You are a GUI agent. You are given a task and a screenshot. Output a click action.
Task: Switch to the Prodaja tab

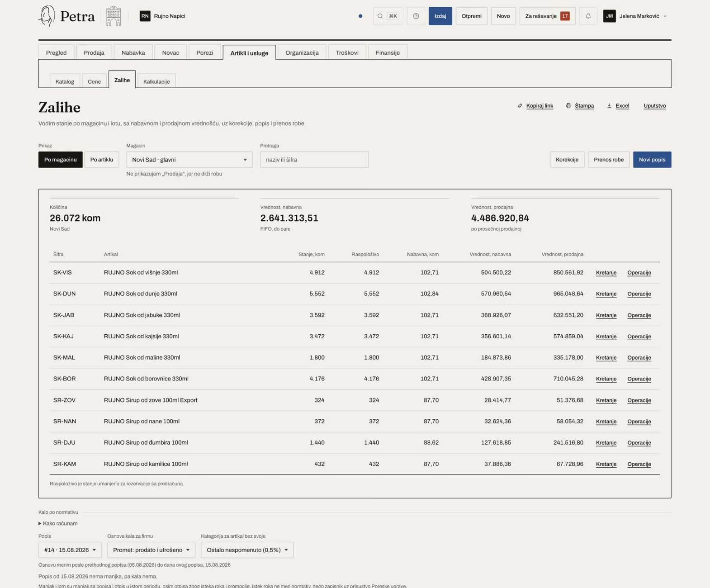pos(94,52)
